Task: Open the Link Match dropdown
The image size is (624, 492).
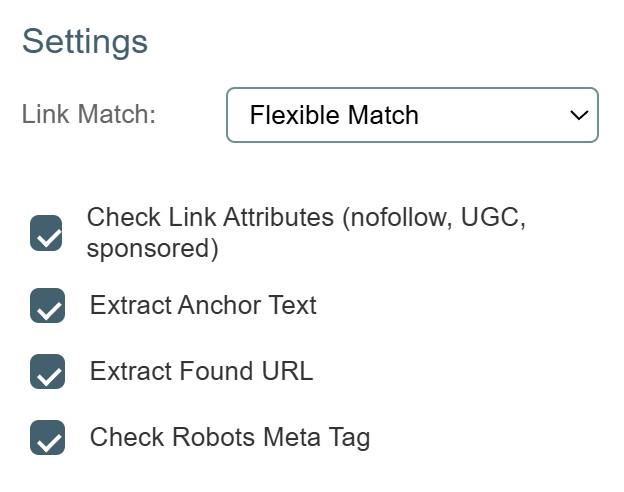Action: pos(411,115)
